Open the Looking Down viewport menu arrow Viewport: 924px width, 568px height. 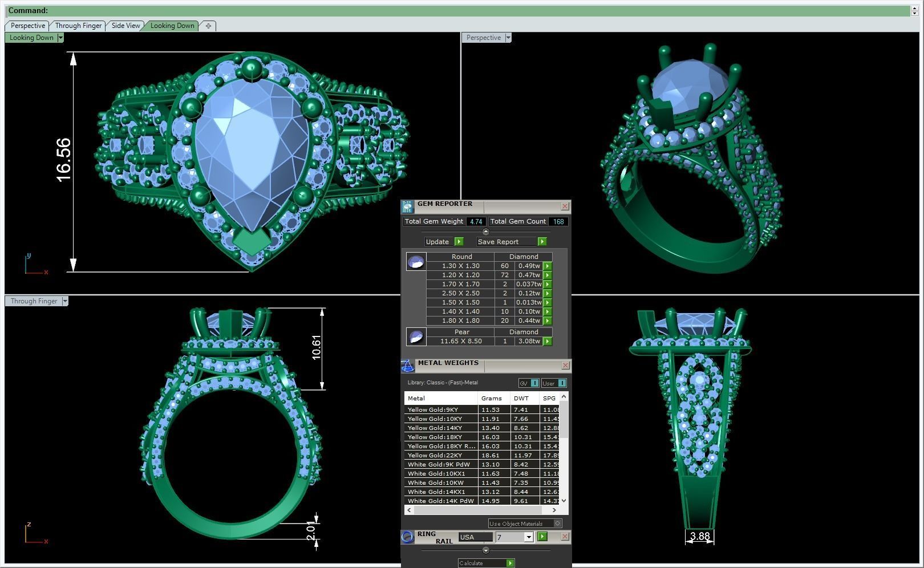[60, 38]
